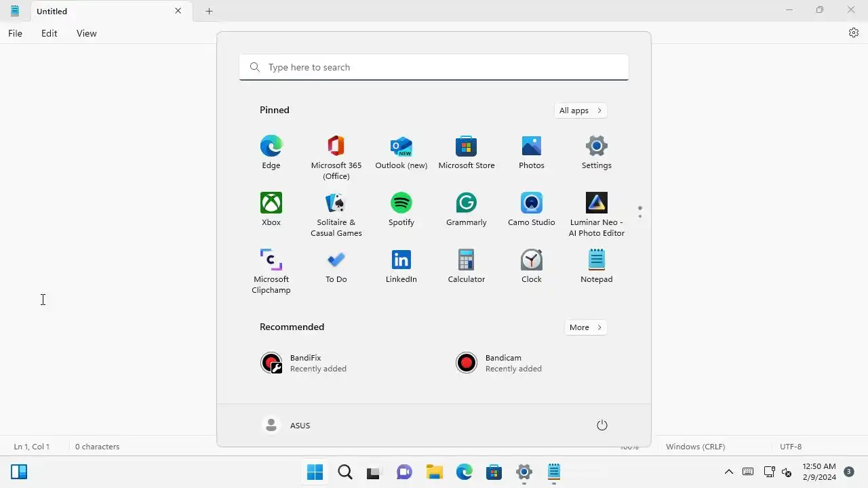Open Notepad from the pinned apps

click(596, 267)
